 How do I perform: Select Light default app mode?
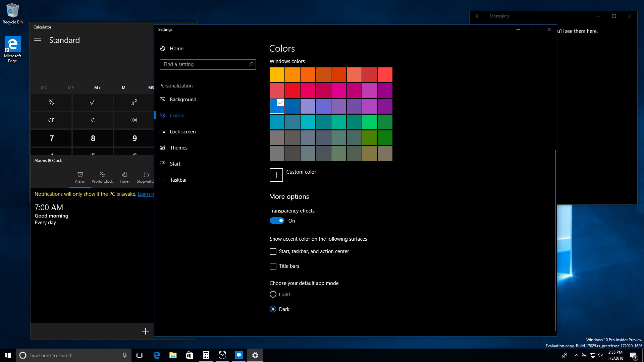click(x=273, y=294)
